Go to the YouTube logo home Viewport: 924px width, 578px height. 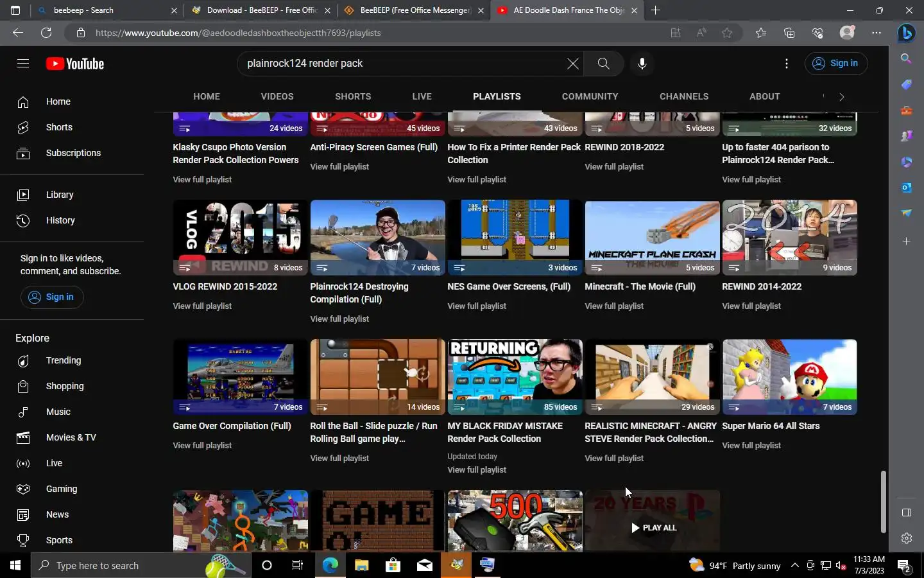coord(75,64)
